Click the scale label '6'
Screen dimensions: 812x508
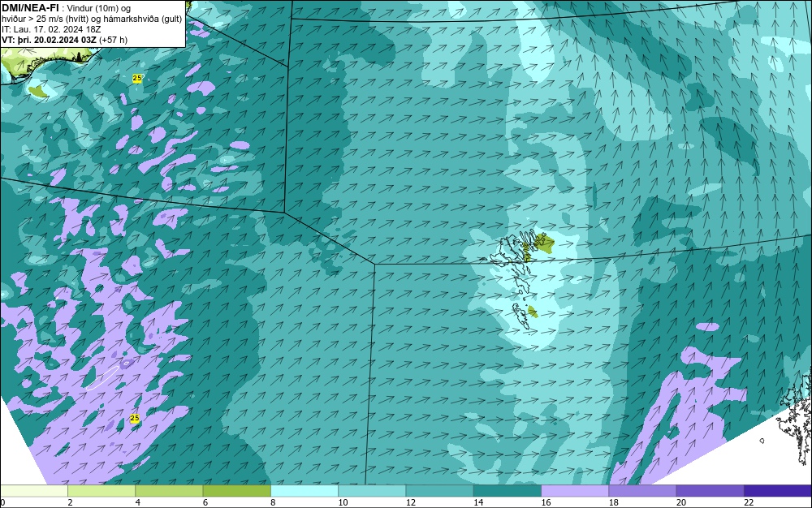pos(205,502)
